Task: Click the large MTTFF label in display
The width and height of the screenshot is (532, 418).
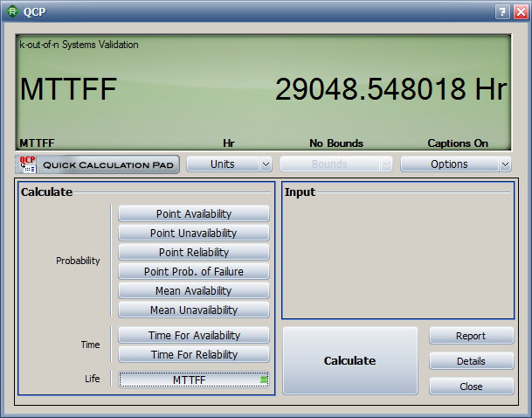Action: 68,89
